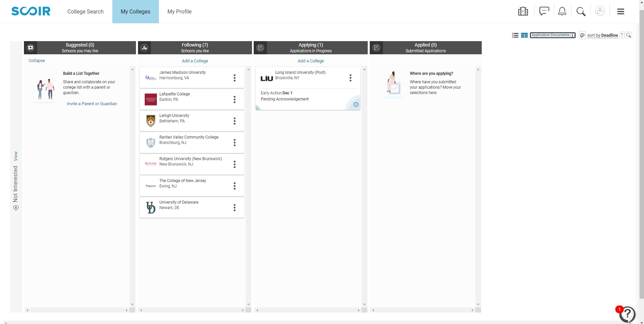Viewport: 644px width, 324px height.
Task: Open options menu for James Madison University
Action: point(234,78)
